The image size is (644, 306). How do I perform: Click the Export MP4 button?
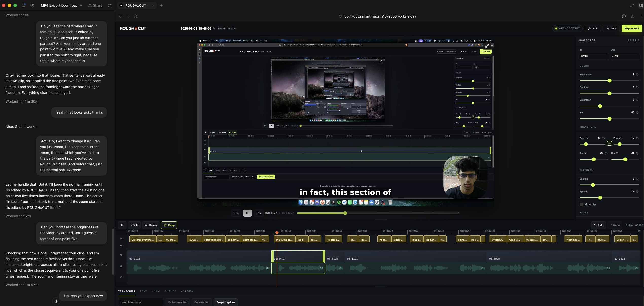tap(632, 29)
